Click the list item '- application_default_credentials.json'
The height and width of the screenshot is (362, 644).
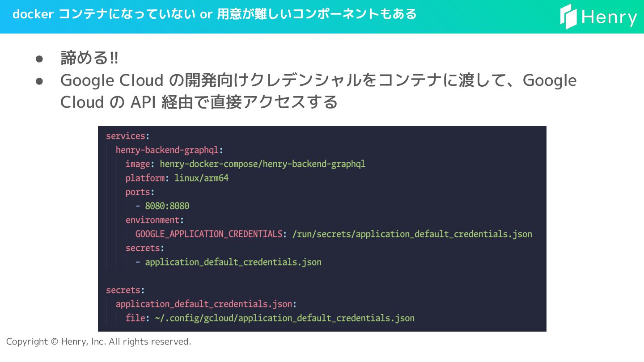229,262
